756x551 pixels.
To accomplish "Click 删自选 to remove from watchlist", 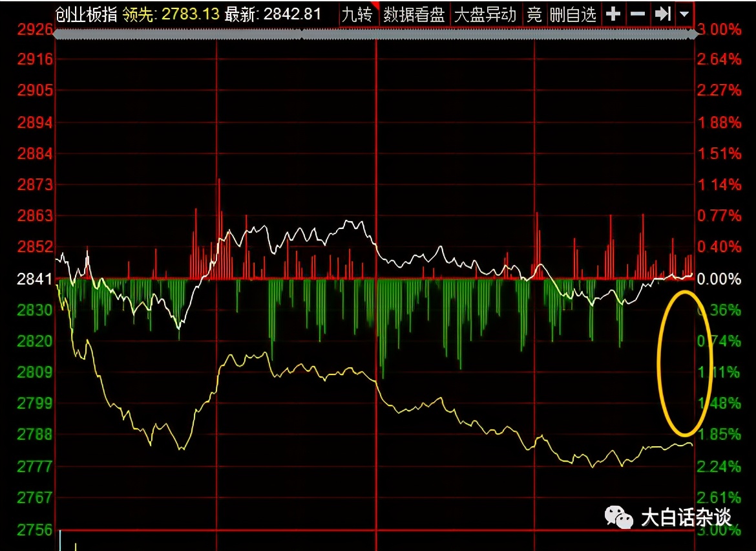I will click(572, 14).
